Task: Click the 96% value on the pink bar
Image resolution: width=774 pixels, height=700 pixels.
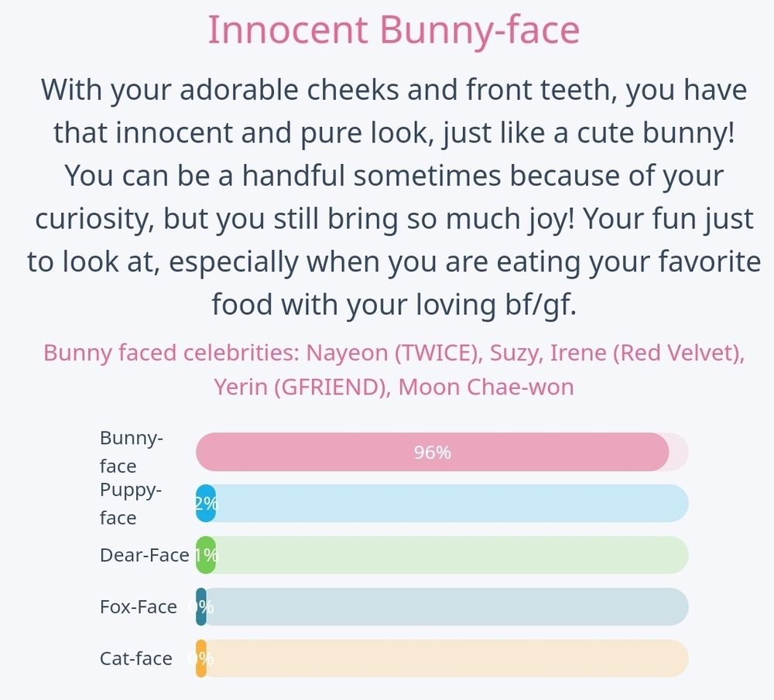Action: (x=432, y=452)
